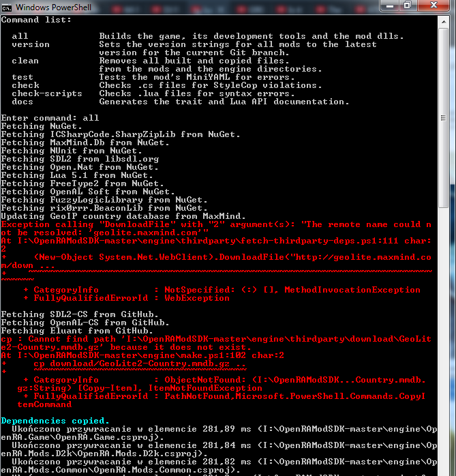The height and width of the screenshot is (476, 456).
Task: Click the "version" command entry
Action: click(31, 44)
